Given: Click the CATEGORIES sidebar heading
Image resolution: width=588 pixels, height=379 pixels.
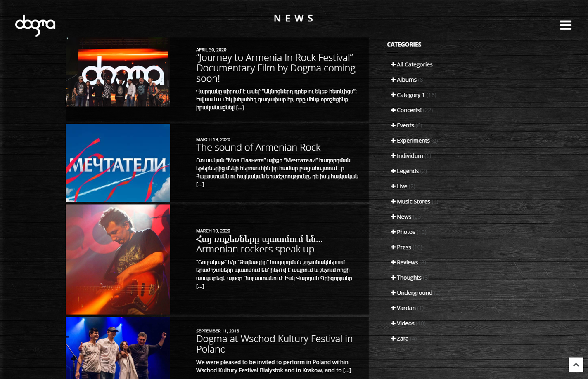Looking at the screenshot, I should pyautogui.click(x=404, y=45).
